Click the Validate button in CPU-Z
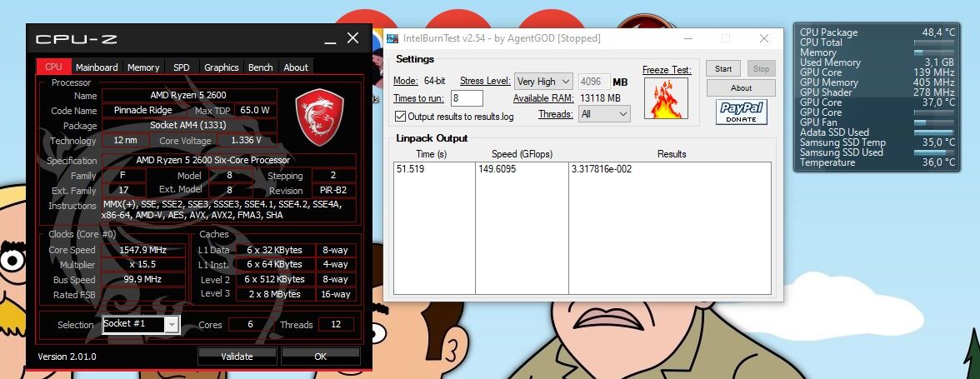This screenshot has width=980, height=379. click(x=237, y=357)
